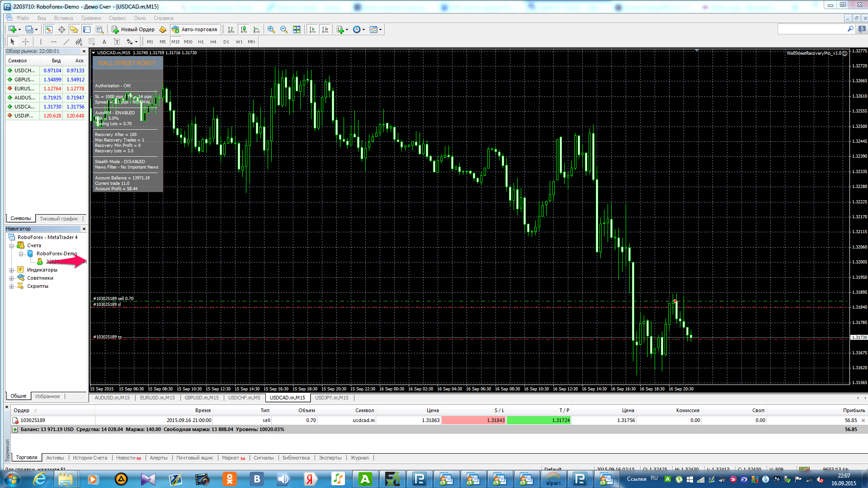Click the toolbar search input field
The image size is (868, 488).
pos(812,29)
